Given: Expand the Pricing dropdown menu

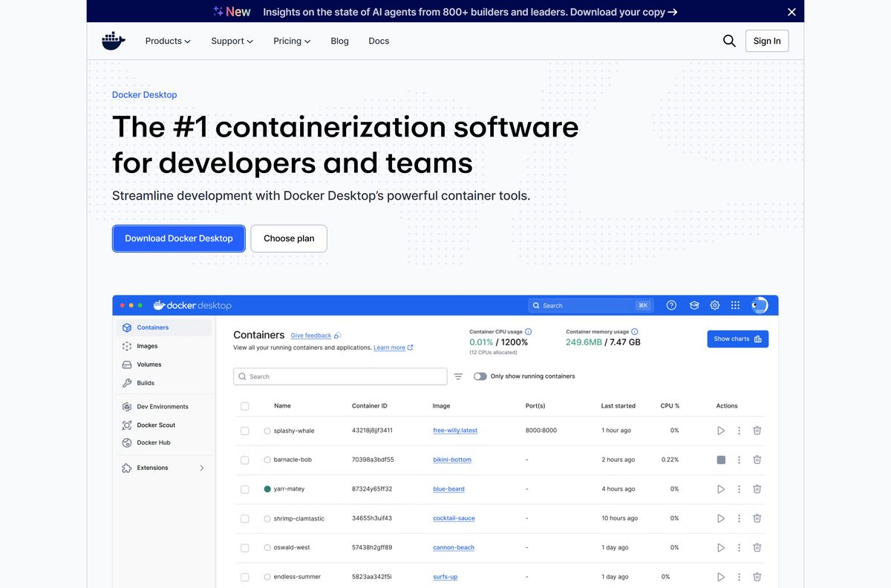Looking at the screenshot, I should point(292,41).
